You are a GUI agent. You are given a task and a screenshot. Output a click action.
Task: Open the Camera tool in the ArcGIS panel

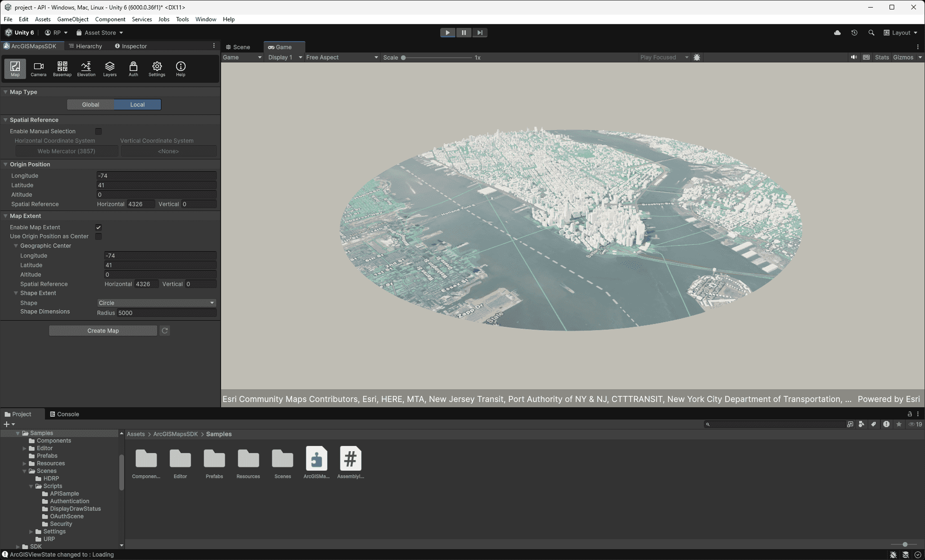tap(38, 69)
